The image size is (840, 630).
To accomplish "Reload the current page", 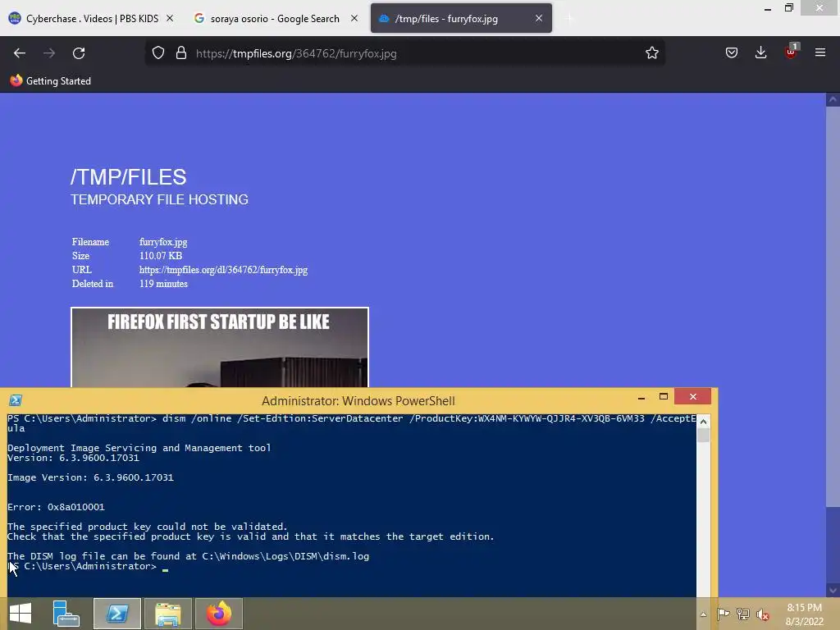I will 79,53.
